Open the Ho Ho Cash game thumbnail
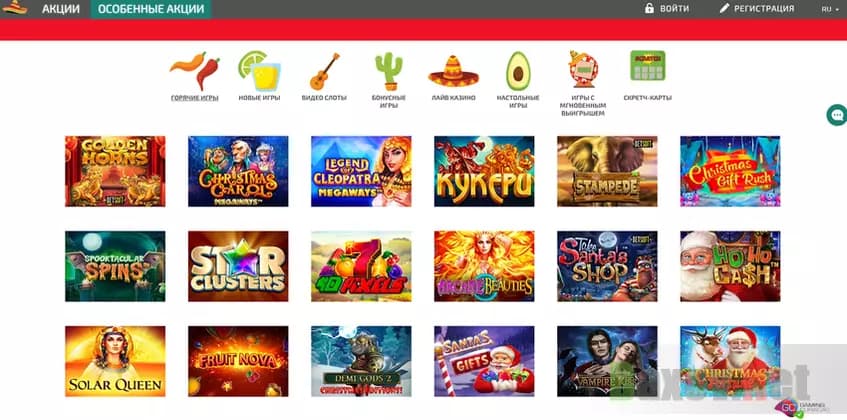 [x=730, y=266]
